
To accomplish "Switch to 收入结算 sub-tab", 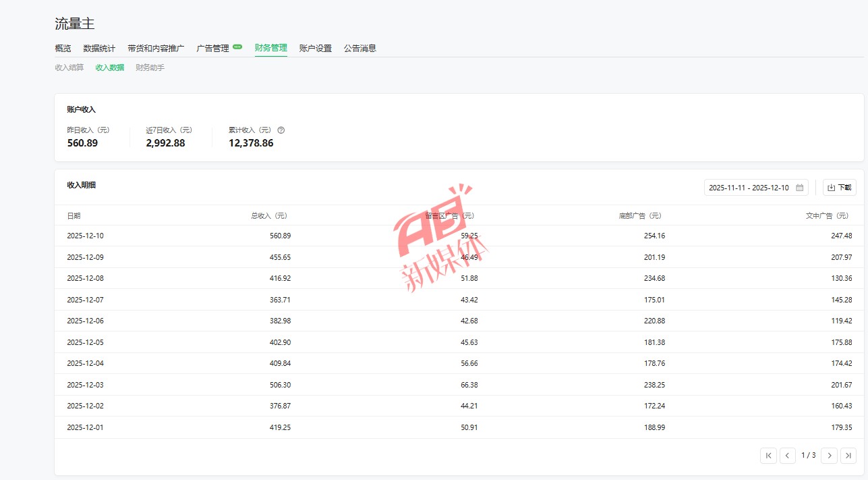I will [69, 68].
